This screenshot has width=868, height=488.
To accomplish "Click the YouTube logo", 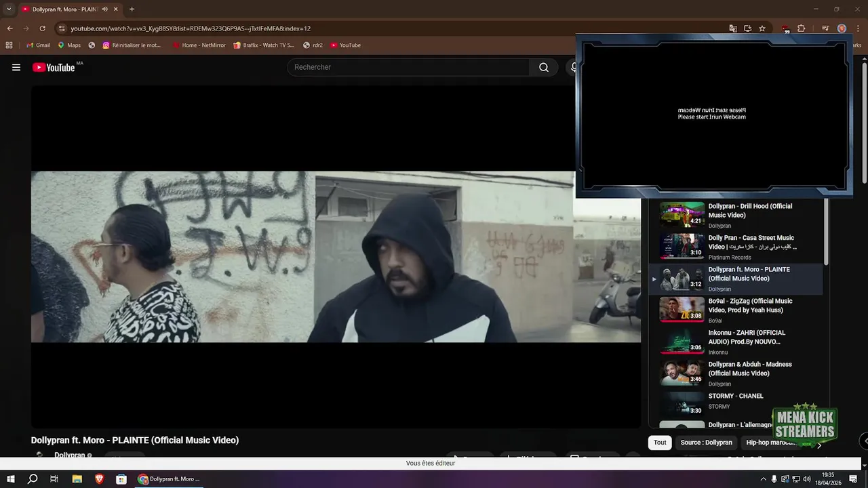I will pyautogui.click(x=54, y=67).
